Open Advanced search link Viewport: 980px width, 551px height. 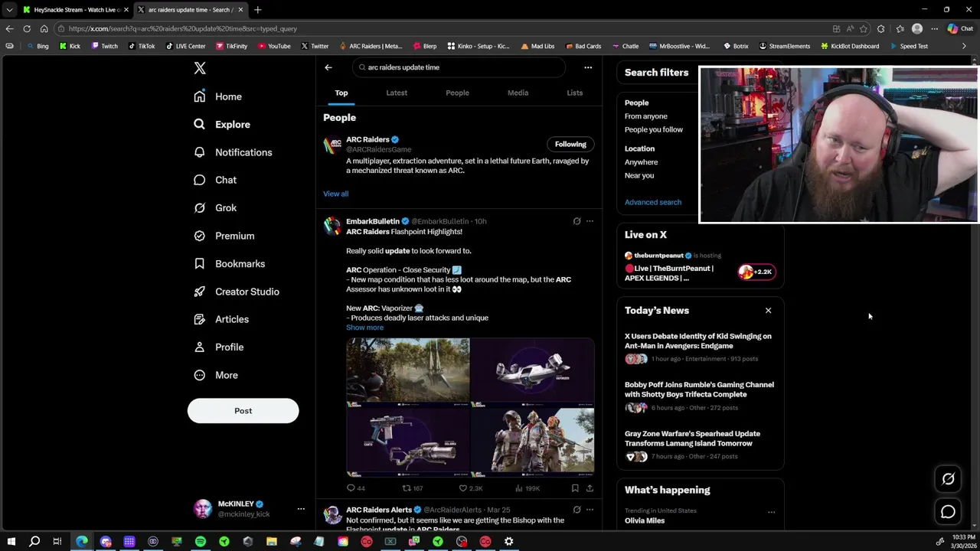652,202
